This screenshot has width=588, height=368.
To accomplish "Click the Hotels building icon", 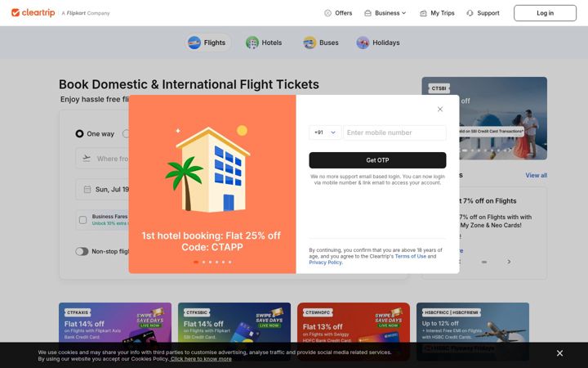I will click(252, 43).
